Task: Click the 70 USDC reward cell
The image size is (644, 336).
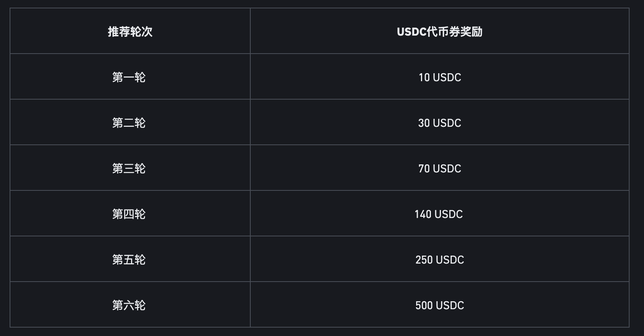Action: tap(440, 168)
